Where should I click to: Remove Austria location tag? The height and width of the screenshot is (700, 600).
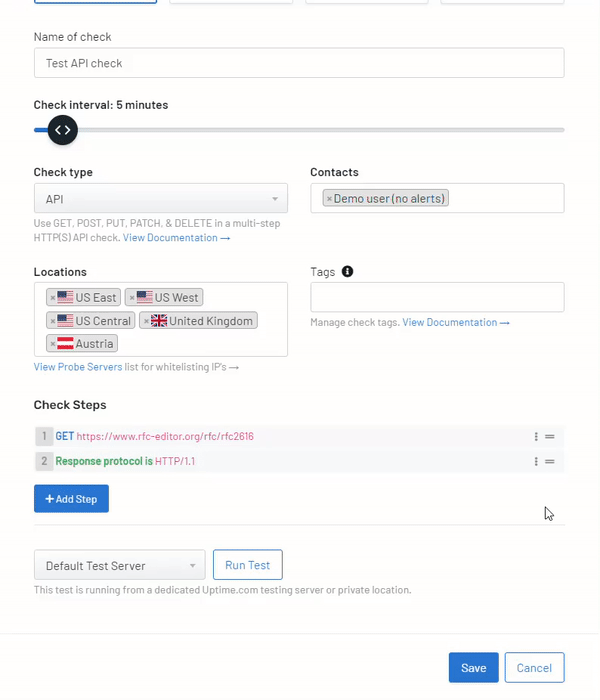coord(53,344)
